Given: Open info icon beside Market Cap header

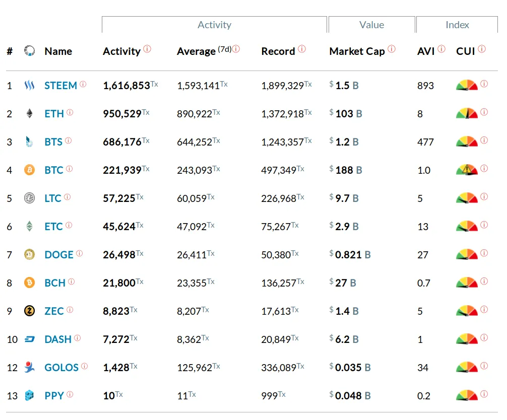Looking at the screenshot, I should (392, 49).
